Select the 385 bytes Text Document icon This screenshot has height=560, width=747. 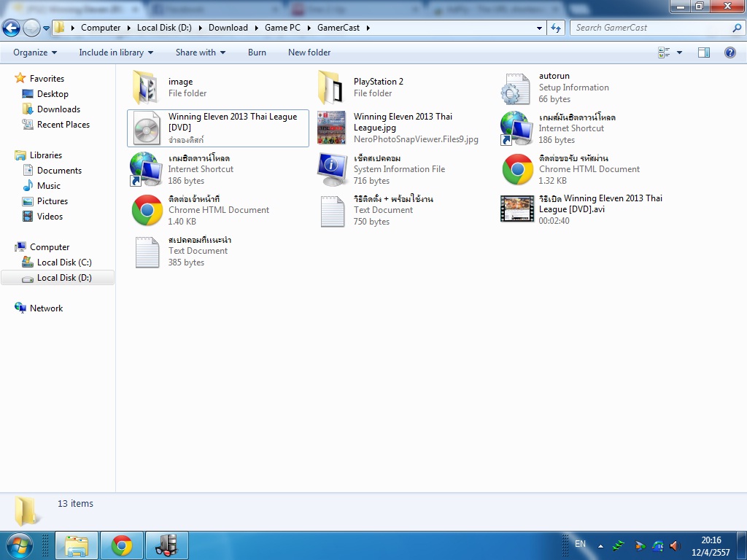pyautogui.click(x=147, y=252)
